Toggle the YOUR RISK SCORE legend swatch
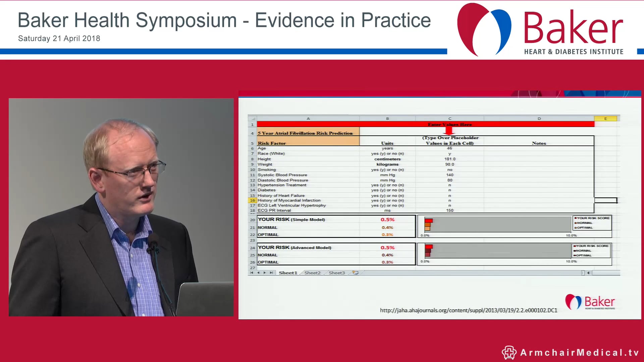644x362 pixels. (576, 218)
